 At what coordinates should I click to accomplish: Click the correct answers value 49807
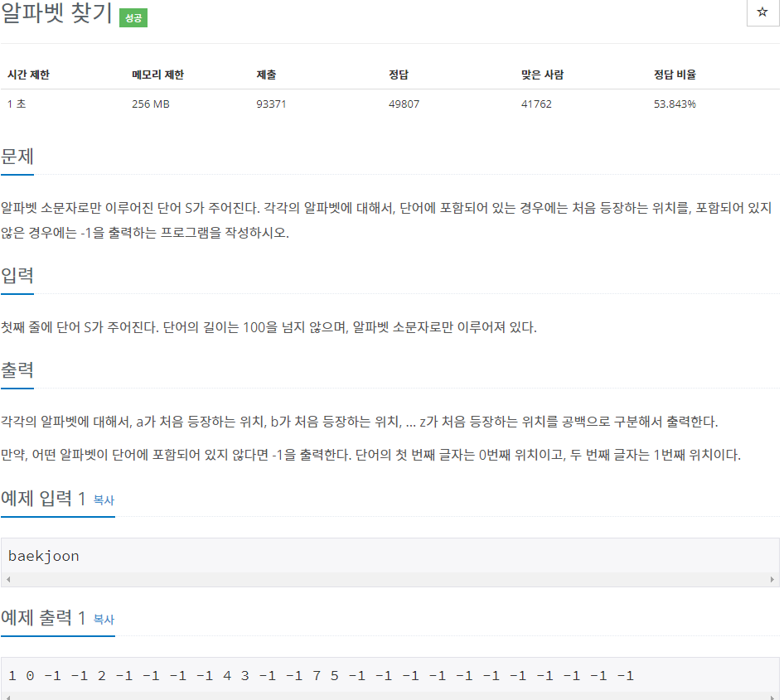404,104
